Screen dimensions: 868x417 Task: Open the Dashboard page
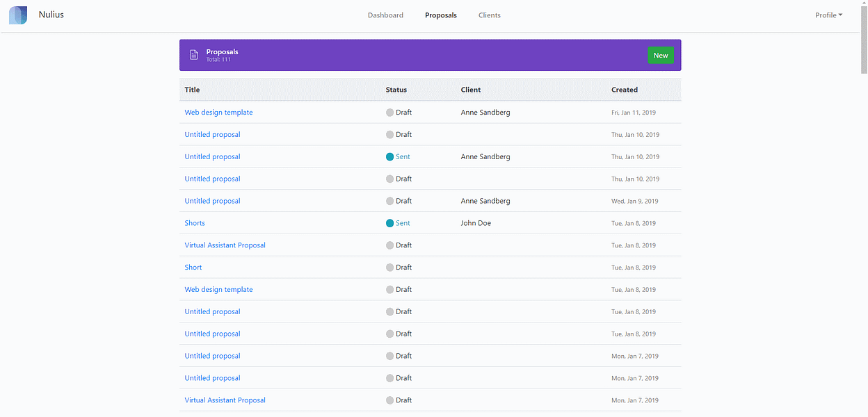tap(385, 15)
